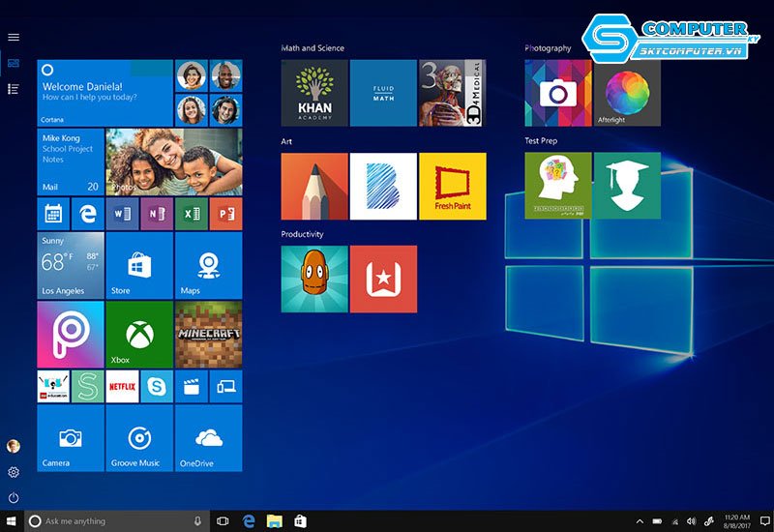This screenshot has height=532, width=774.
Task: Switch to the pinned tiles view
Action: point(14,63)
